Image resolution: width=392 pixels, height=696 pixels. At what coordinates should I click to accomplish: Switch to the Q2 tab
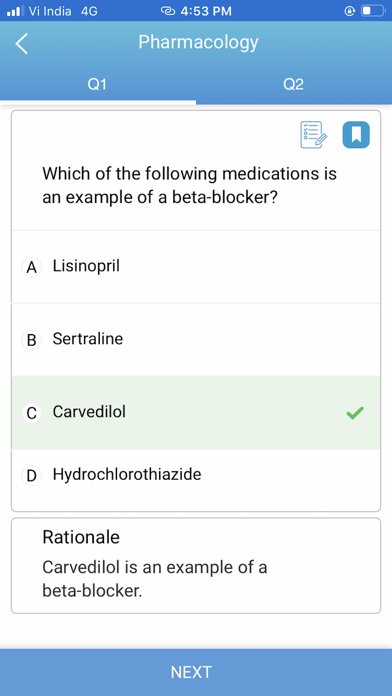pyautogui.click(x=293, y=84)
